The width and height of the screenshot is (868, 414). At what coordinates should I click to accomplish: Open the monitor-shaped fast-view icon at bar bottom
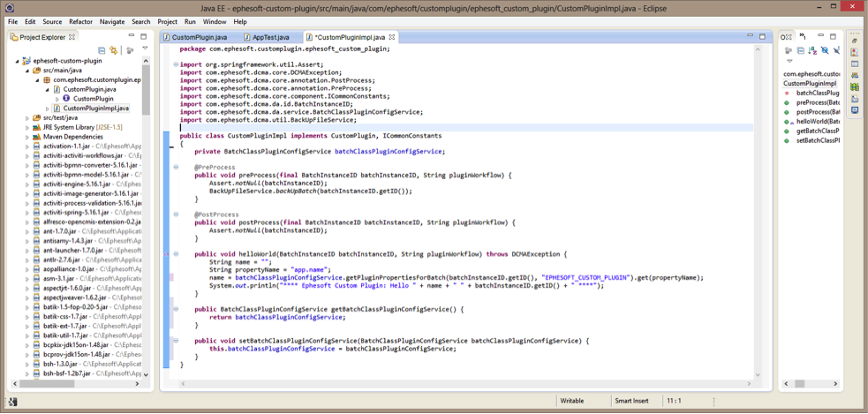point(854,109)
